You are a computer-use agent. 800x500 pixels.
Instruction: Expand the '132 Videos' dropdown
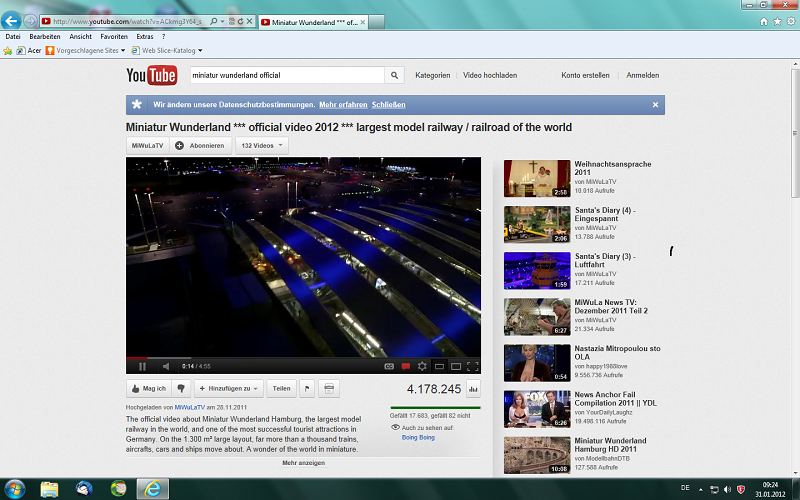[x=262, y=145]
